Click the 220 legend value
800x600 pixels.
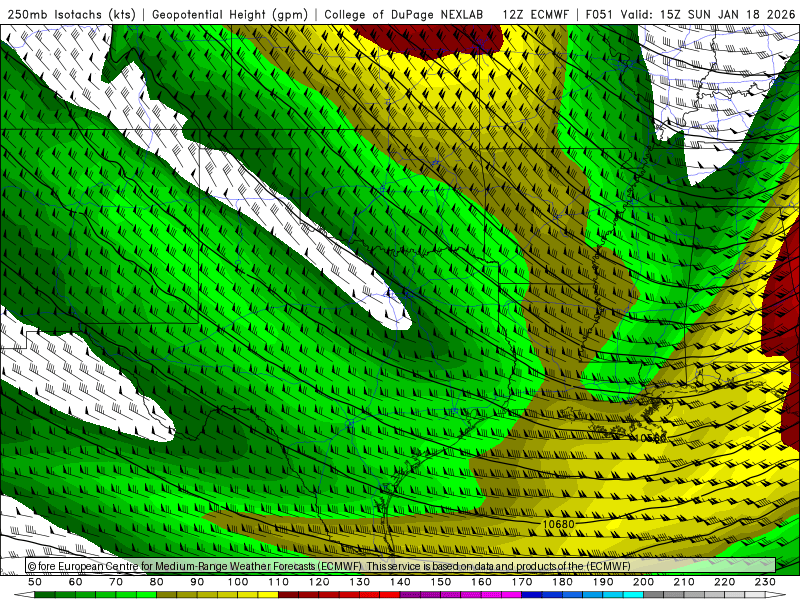pyautogui.click(x=724, y=582)
